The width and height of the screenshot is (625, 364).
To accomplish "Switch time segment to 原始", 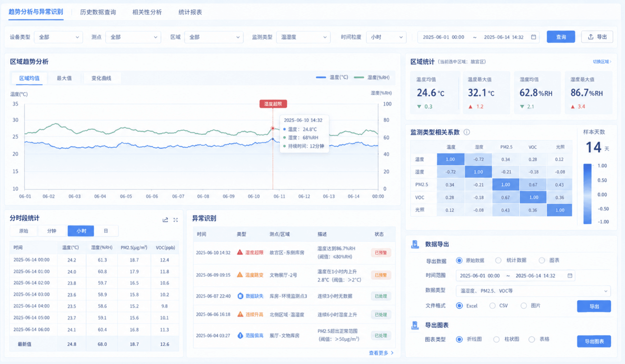I will coord(24,231).
